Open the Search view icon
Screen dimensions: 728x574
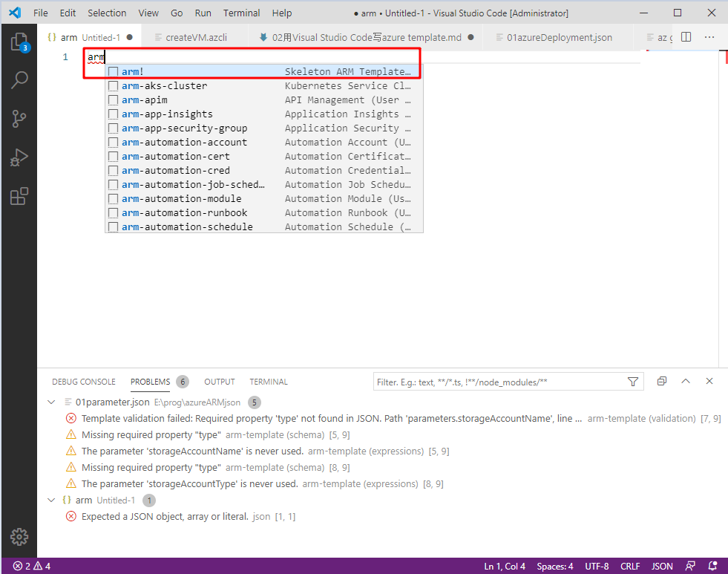19,80
